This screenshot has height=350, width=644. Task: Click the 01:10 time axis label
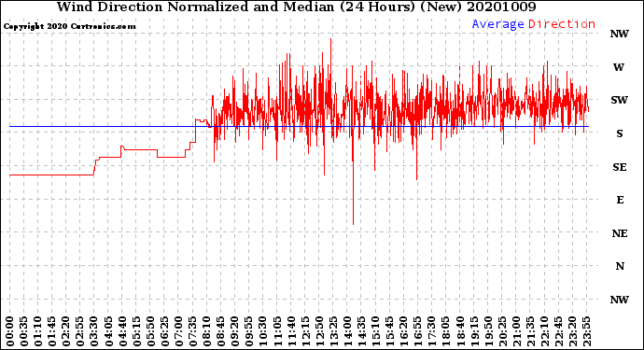37,331
